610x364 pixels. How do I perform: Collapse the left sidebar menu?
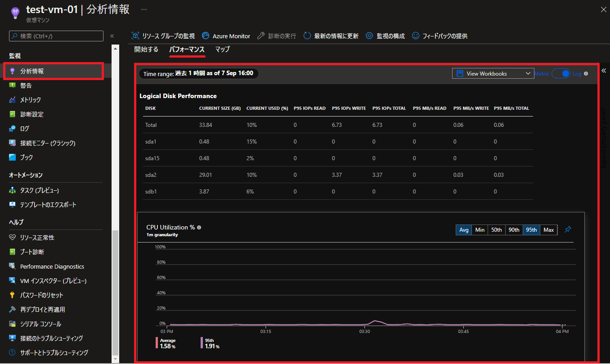pyautogui.click(x=112, y=36)
